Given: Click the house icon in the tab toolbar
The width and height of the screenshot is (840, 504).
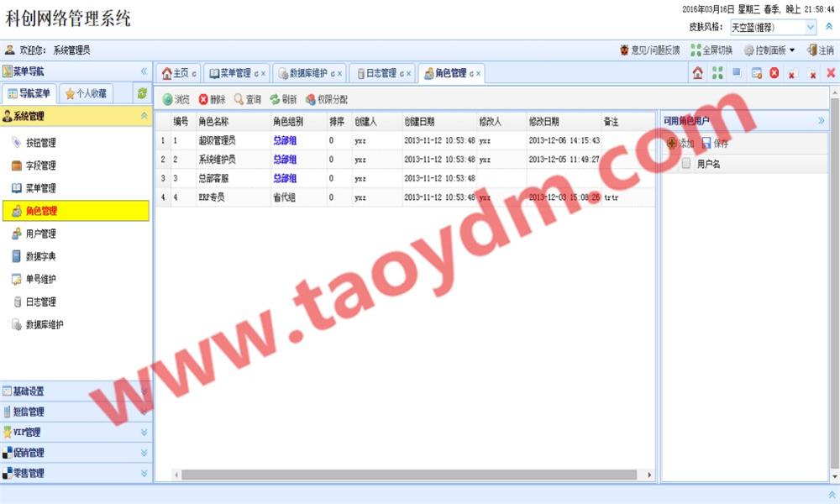Looking at the screenshot, I should pos(697,73).
